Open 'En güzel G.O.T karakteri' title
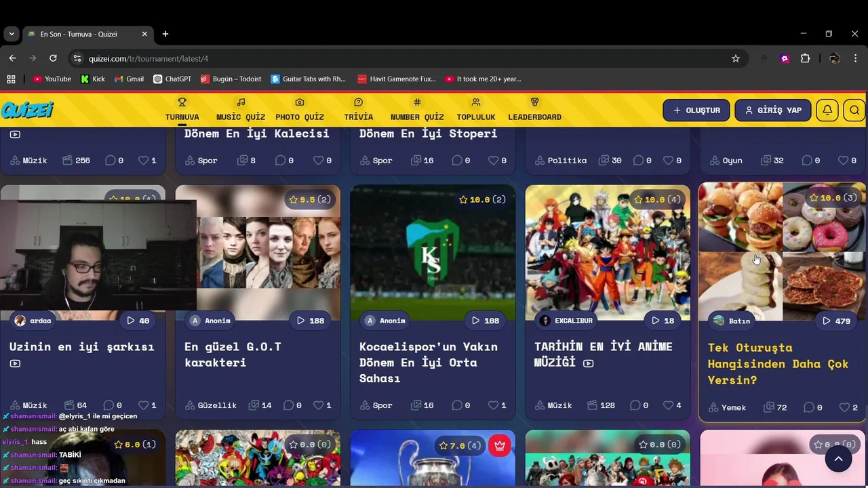 [x=233, y=354]
